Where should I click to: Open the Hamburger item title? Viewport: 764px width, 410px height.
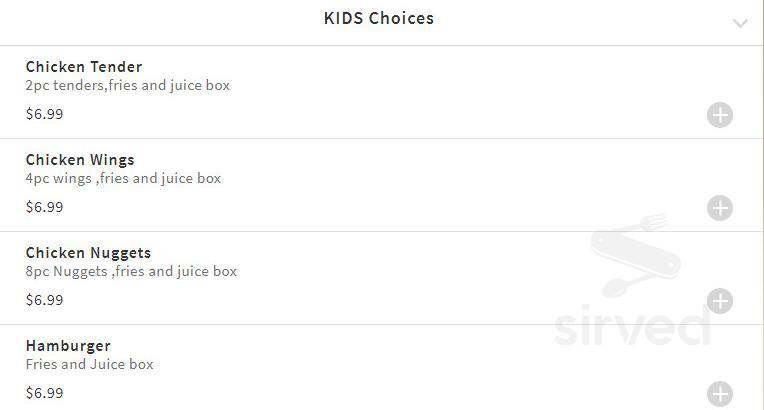tap(68, 346)
